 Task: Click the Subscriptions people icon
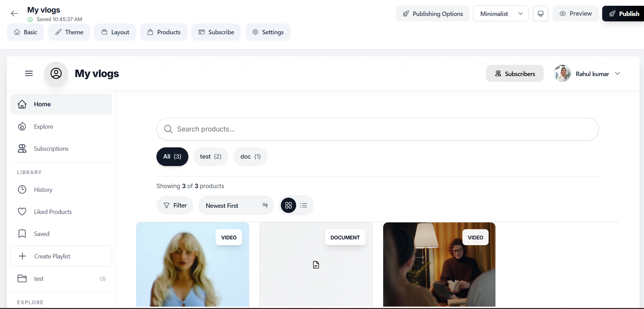pyautogui.click(x=22, y=148)
